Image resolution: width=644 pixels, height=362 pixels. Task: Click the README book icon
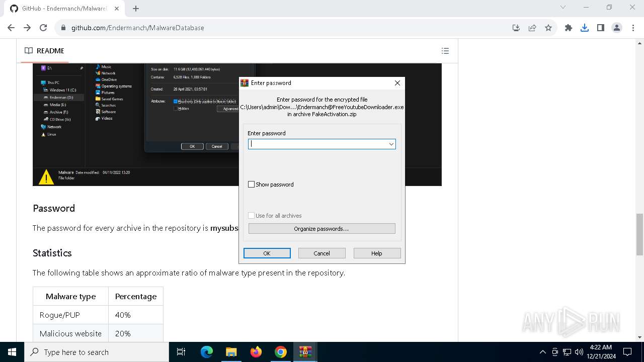29,51
